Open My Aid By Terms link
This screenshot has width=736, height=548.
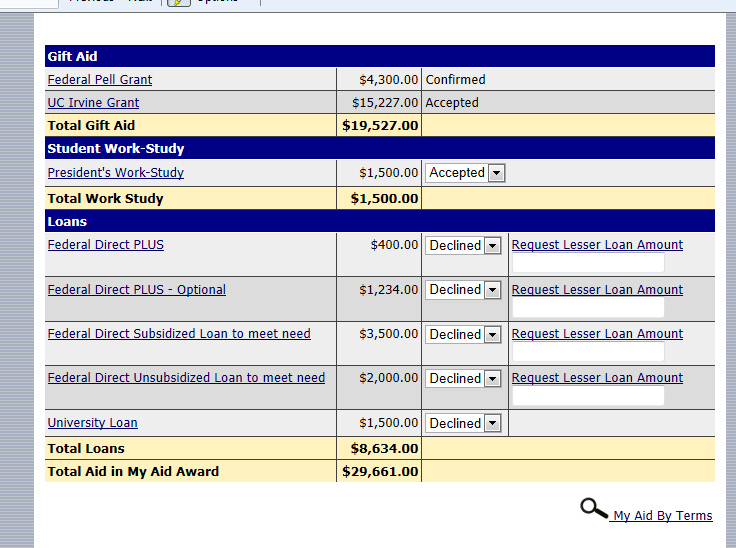coord(662,515)
